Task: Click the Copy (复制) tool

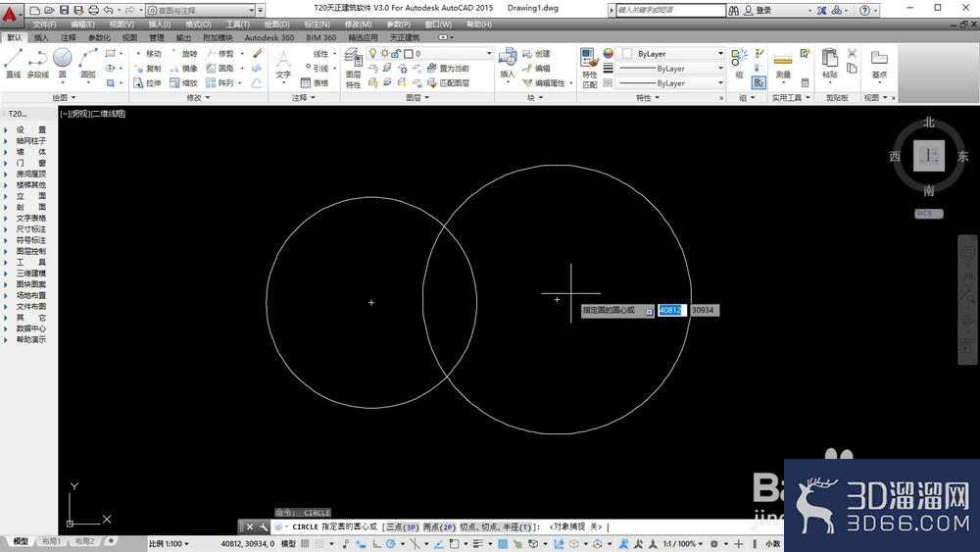Action: (x=148, y=68)
